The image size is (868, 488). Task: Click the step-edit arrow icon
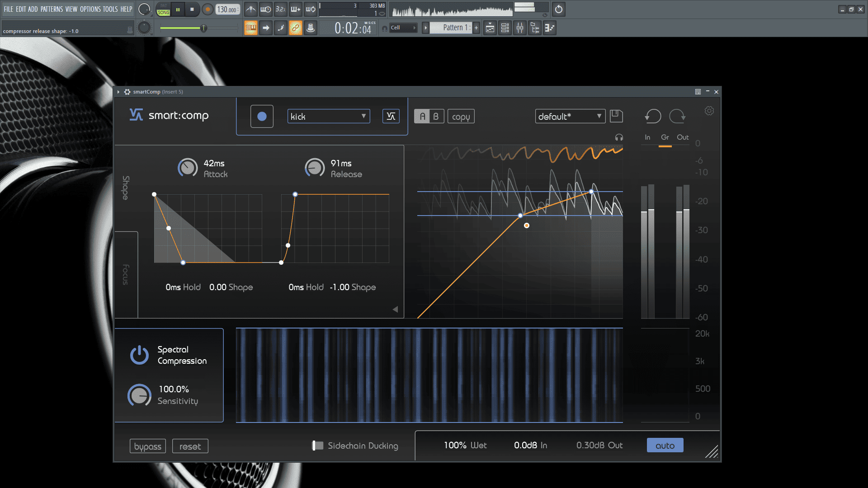tap(266, 28)
